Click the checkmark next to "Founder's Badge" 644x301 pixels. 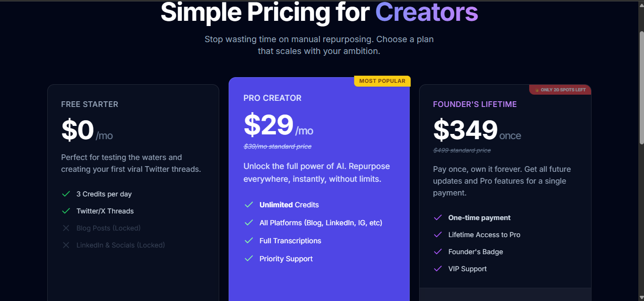[x=438, y=252]
